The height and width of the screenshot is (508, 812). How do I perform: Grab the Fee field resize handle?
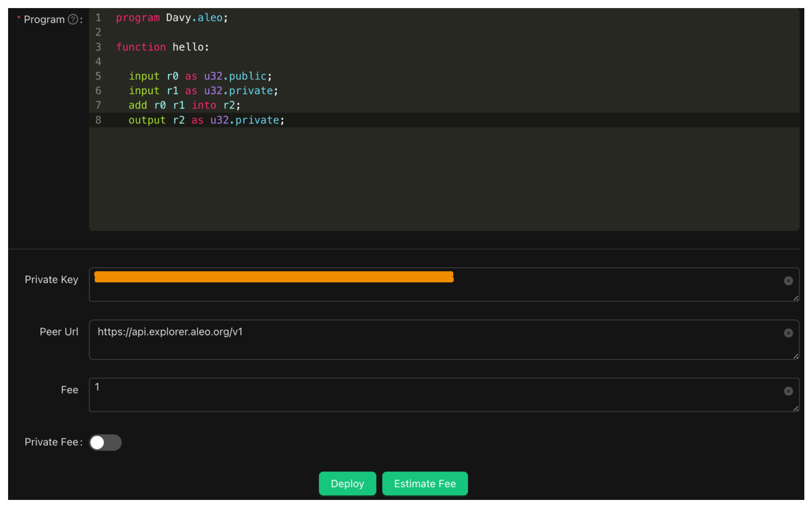tap(795, 408)
